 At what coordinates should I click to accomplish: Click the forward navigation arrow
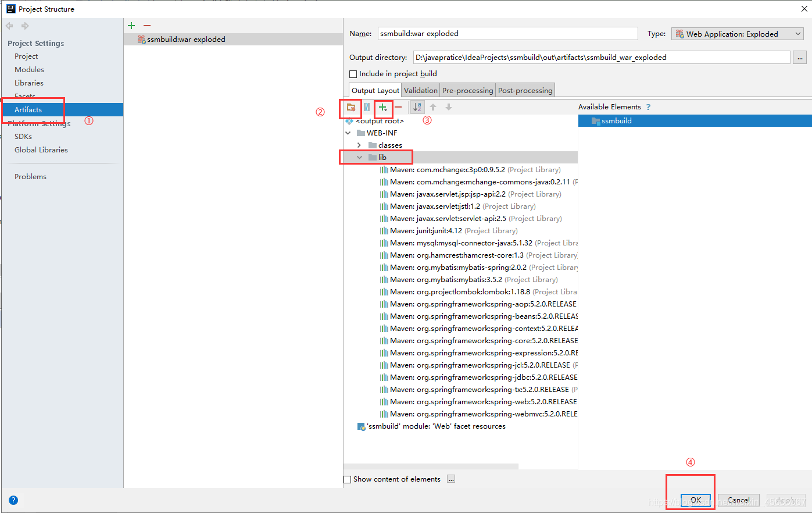[x=25, y=26]
